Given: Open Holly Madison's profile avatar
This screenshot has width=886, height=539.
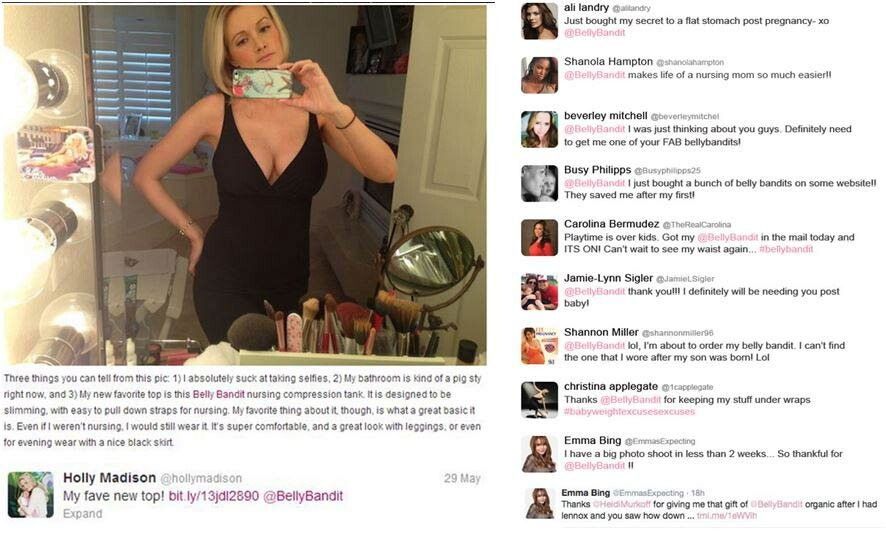Looking at the screenshot, I should coord(31,495).
